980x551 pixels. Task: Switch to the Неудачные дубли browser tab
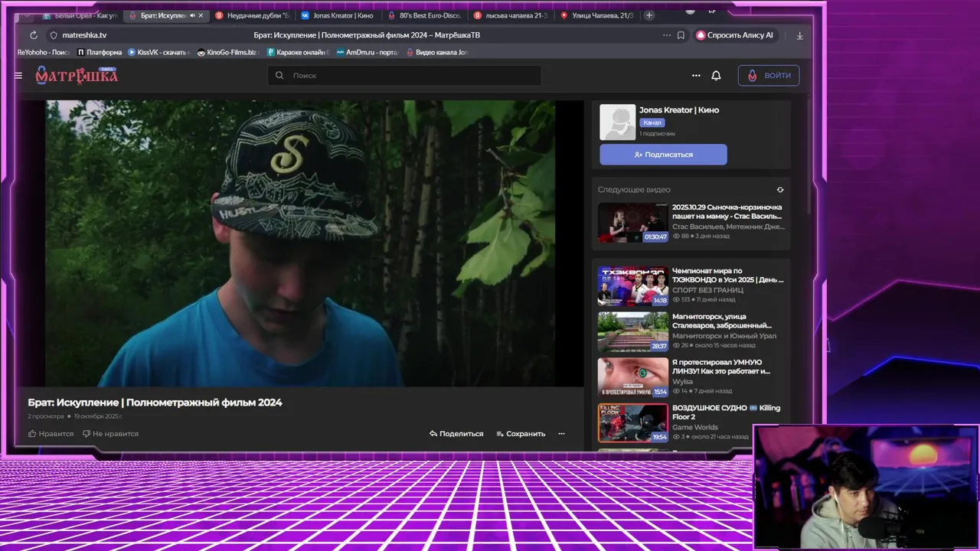[x=253, y=15]
